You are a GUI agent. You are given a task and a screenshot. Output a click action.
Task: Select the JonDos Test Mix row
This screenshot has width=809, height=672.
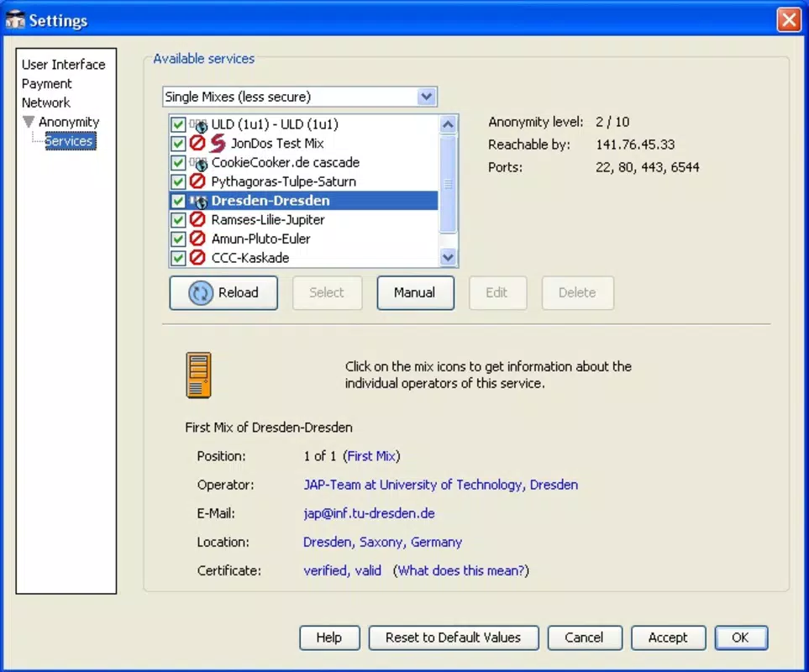303,144
